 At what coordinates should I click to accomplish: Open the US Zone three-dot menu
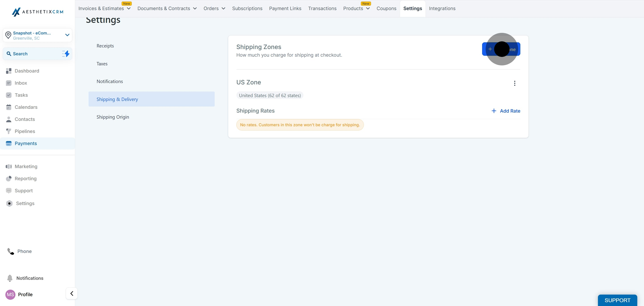515,83
